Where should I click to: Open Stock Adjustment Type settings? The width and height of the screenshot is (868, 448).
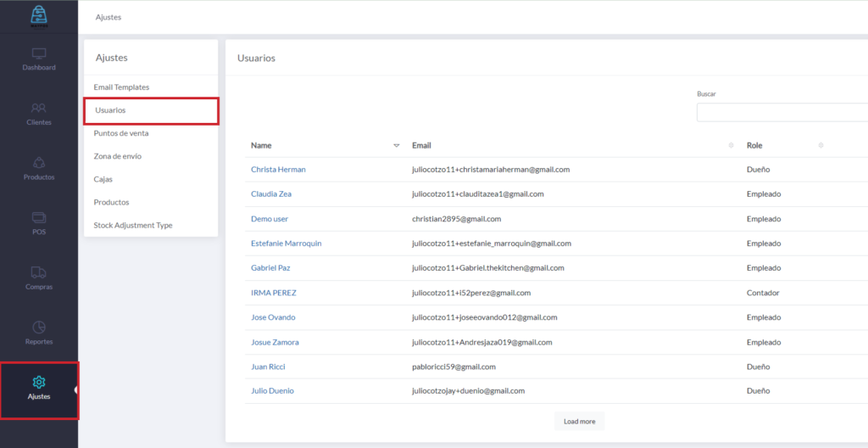[x=132, y=226]
